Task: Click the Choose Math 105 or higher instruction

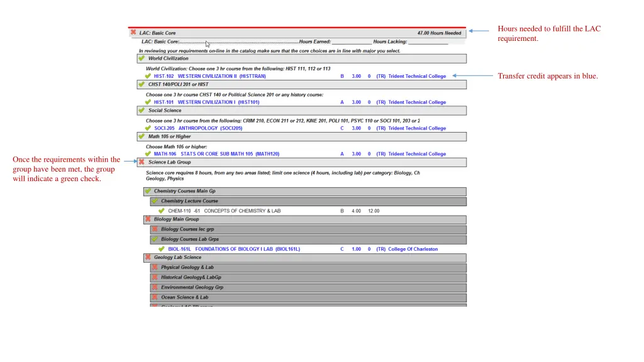Action: point(176,146)
